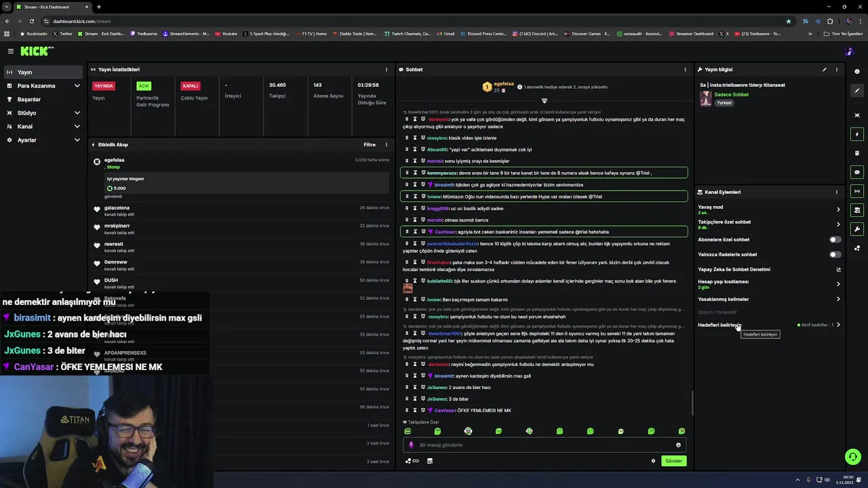Edit stream info with pencil icon
Screen dimensions: 868x488
[825, 69]
